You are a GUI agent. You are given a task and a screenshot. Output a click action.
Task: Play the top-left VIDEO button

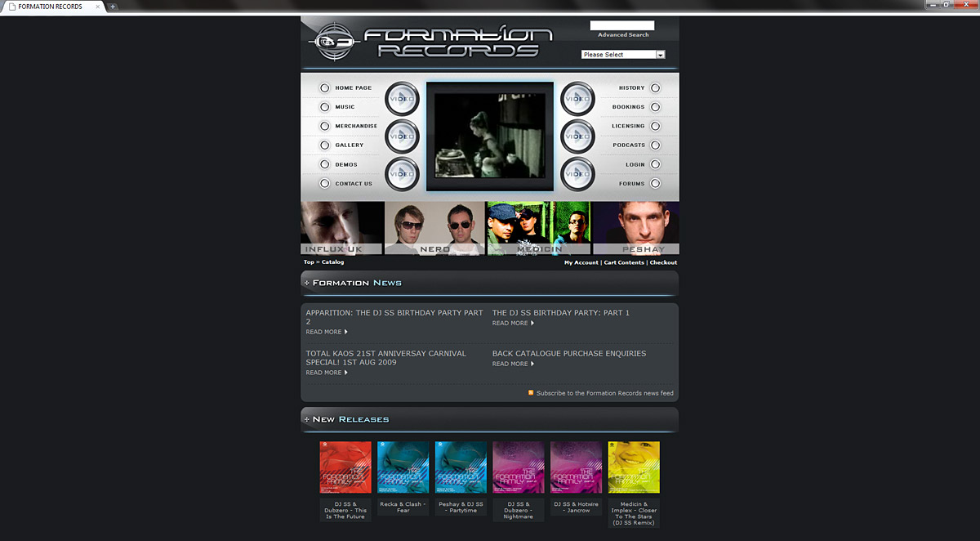coord(402,99)
